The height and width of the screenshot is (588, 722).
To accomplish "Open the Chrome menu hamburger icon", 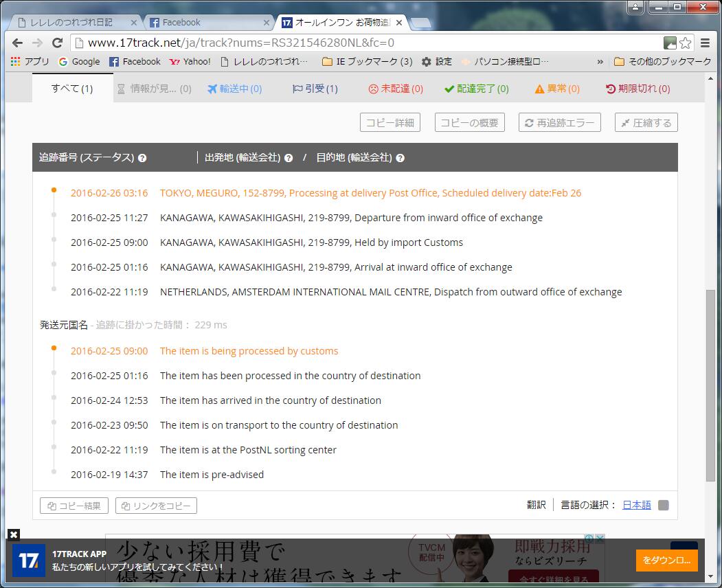I will point(705,43).
